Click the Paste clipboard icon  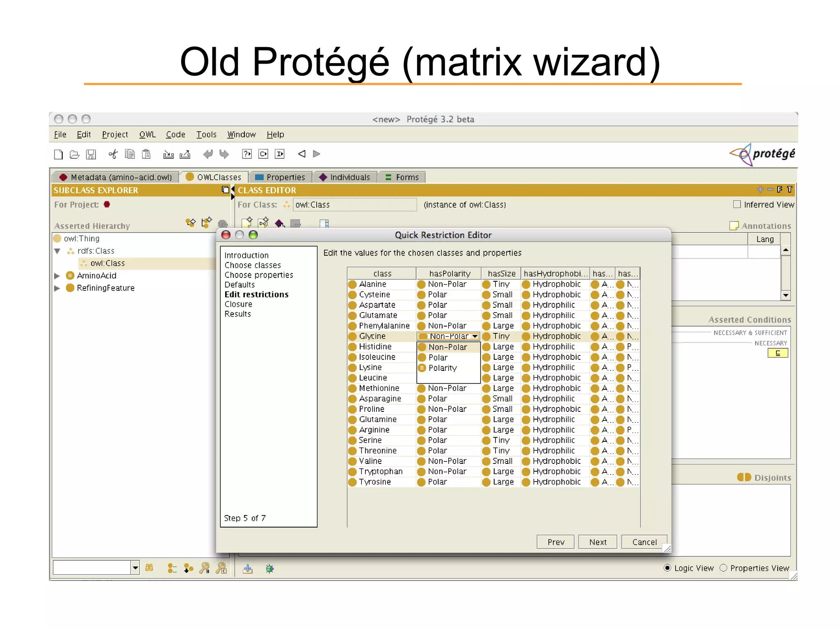click(146, 154)
